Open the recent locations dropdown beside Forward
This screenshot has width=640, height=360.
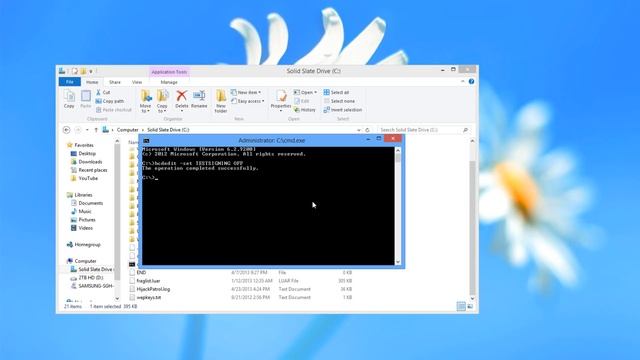87,130
